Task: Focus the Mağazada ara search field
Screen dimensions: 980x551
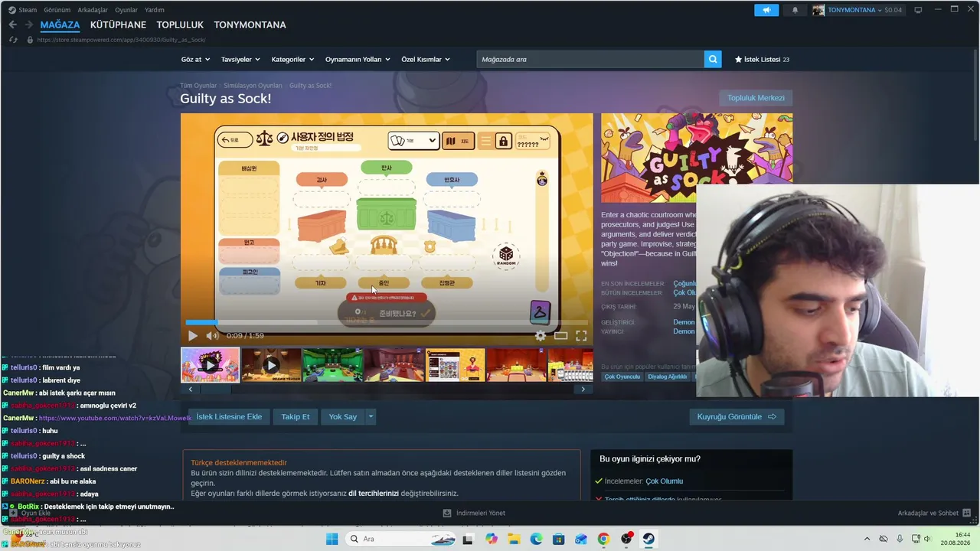Action: click(x=590, y=59)
